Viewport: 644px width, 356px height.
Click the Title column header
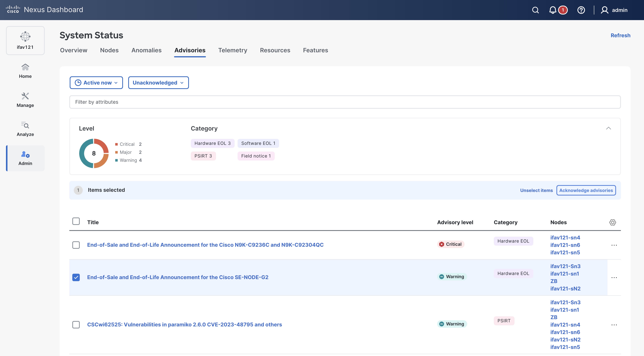point(93,222)
